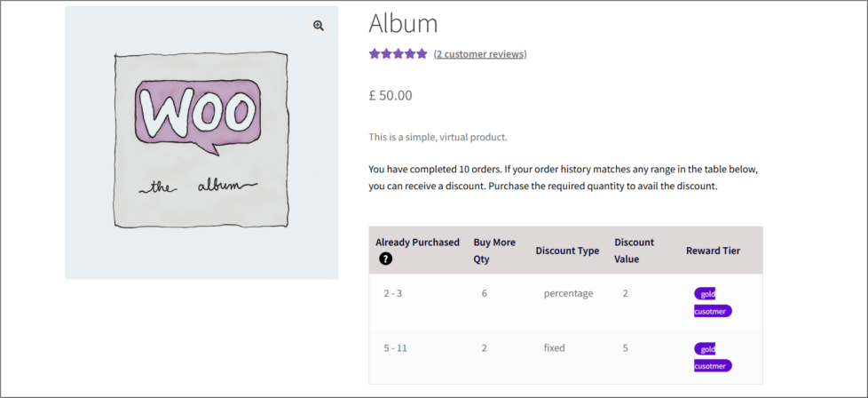Click the gold tag in first row
The height and width of the screenshot is (398, 868).
click(x=705, y=294)
